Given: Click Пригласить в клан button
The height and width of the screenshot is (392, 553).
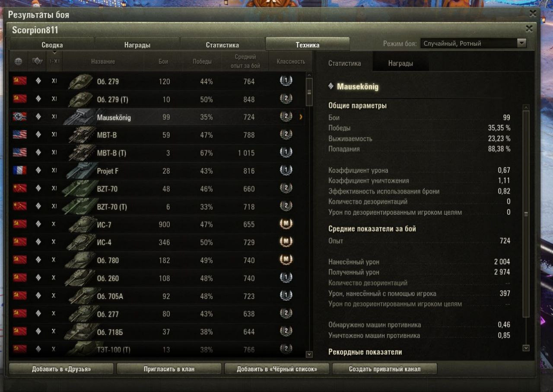Looking at the screenshot, I should 169,369.
